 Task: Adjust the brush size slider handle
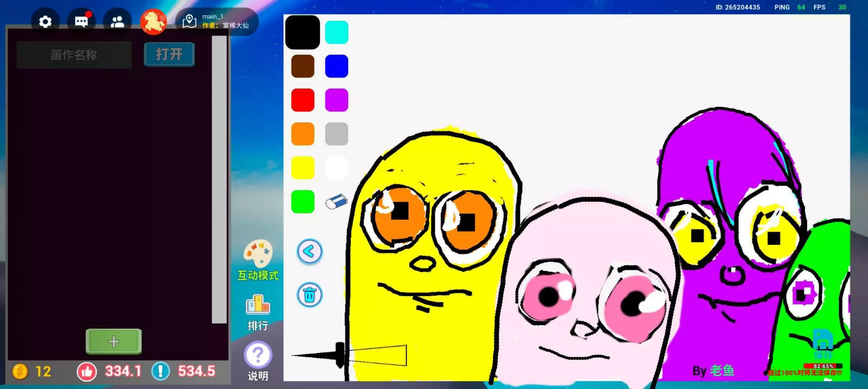pos(340,355)
